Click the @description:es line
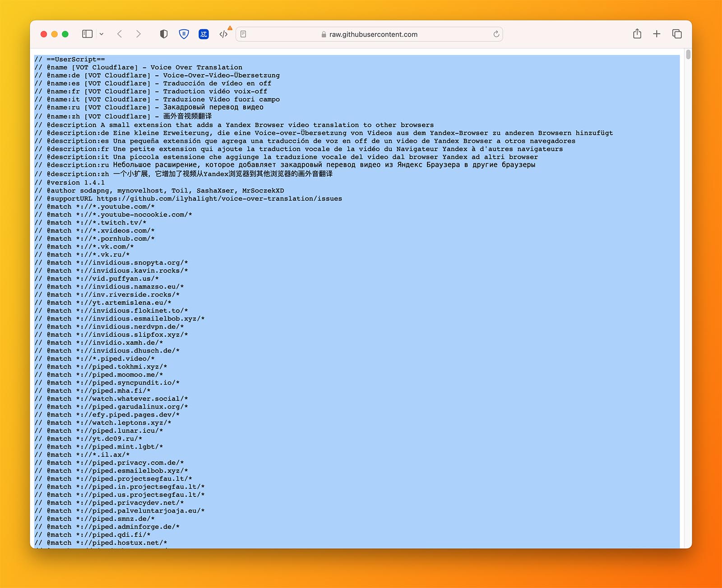Screen dimensions: 722x588 305,141
